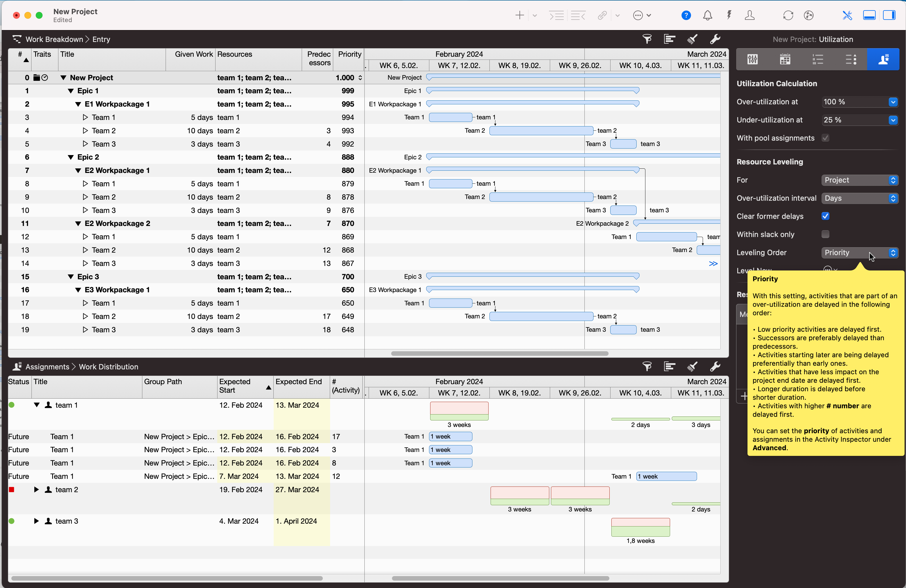Toggle the right sidebar layout icon
Image resolution: width=906 pixels, height=588 pixels.
[x=889, y=15]
